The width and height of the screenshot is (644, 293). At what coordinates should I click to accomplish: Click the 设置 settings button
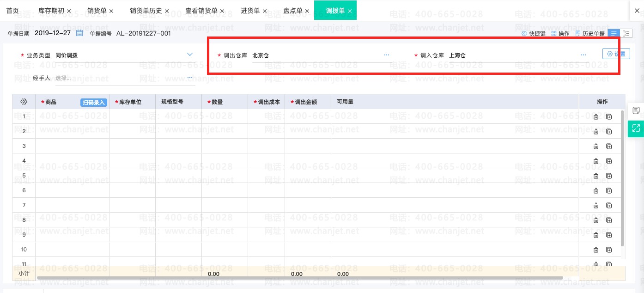[x=616, y=54]
